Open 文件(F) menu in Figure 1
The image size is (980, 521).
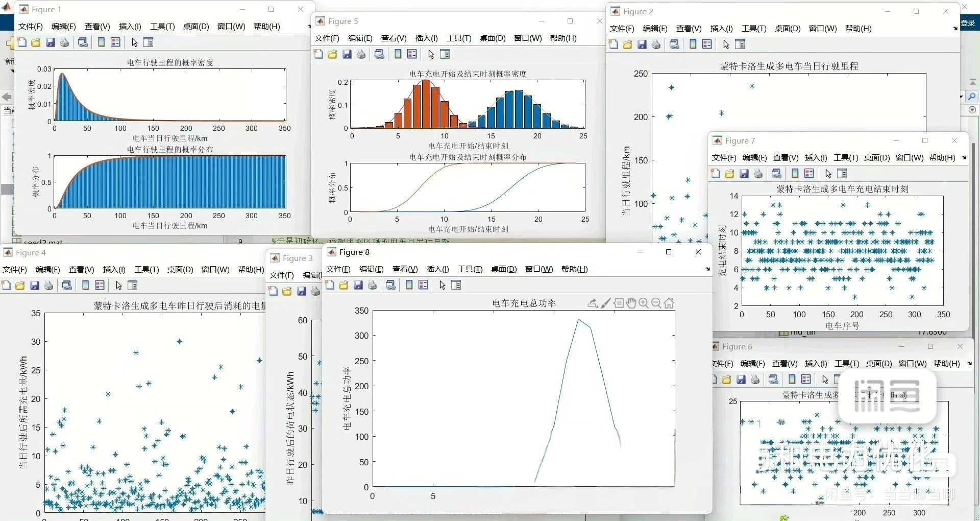coord(31,27)
